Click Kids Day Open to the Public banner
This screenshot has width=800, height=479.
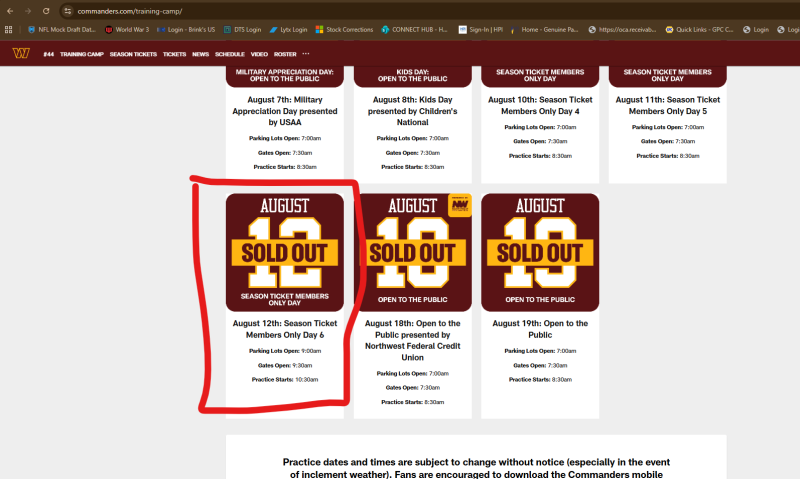412,75
